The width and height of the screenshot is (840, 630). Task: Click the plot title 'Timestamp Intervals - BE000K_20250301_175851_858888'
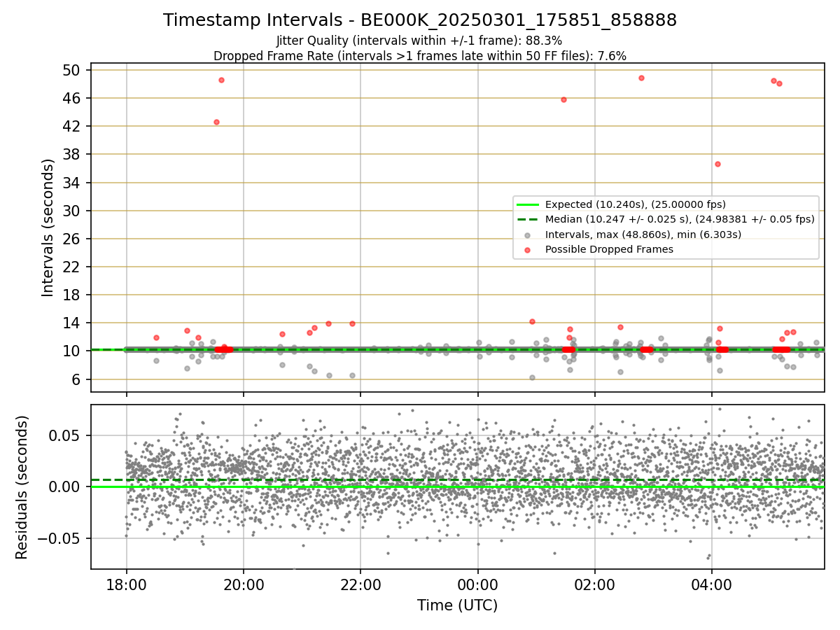(x=420, y=20)
